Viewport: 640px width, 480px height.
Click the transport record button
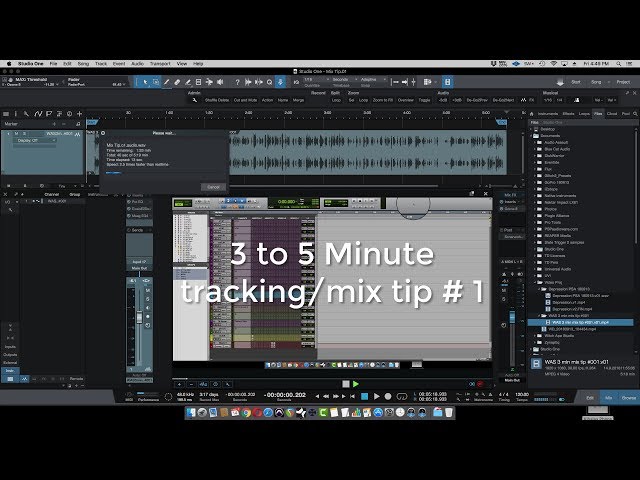click(x=388, y=396)
